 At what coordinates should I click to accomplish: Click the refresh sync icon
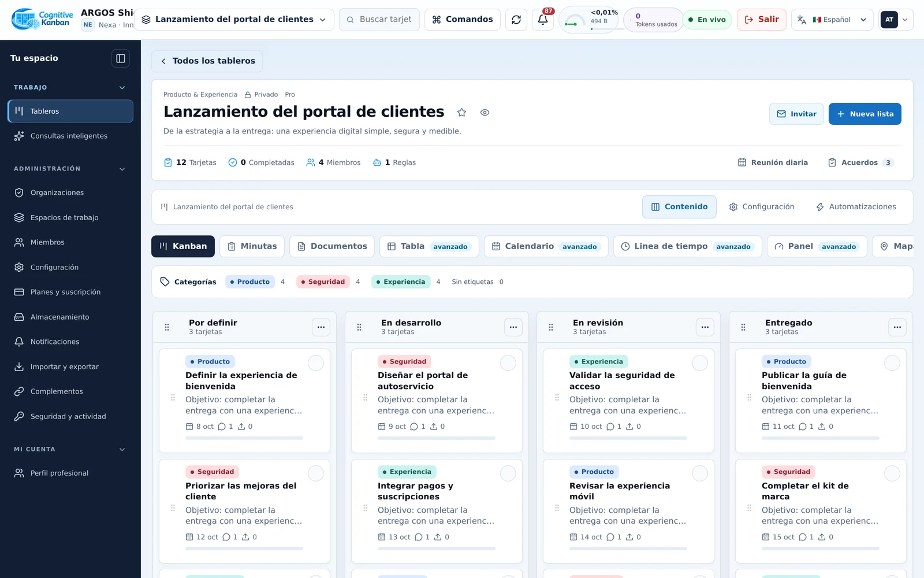[x=516, y=20]
